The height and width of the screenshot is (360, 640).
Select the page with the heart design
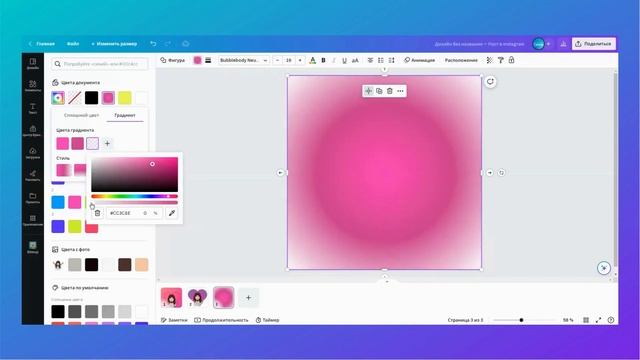[x=198, y=298]
